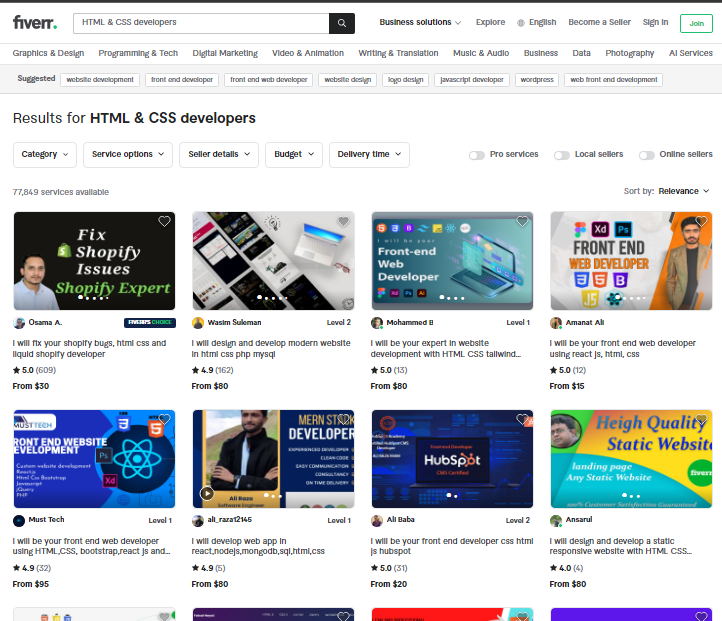Select 'front end web developer' suggested tag
This screenshot has width=722, height=621.
(268, 80)
